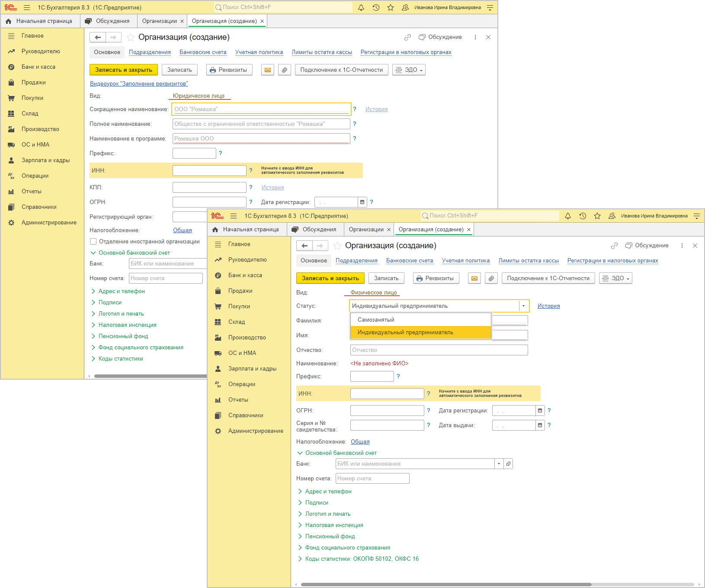The width and height of the screenshot is (705, 588).
Task: Open Зарплата и кадры in front window sidebar
Action: [x=252, y=368]
